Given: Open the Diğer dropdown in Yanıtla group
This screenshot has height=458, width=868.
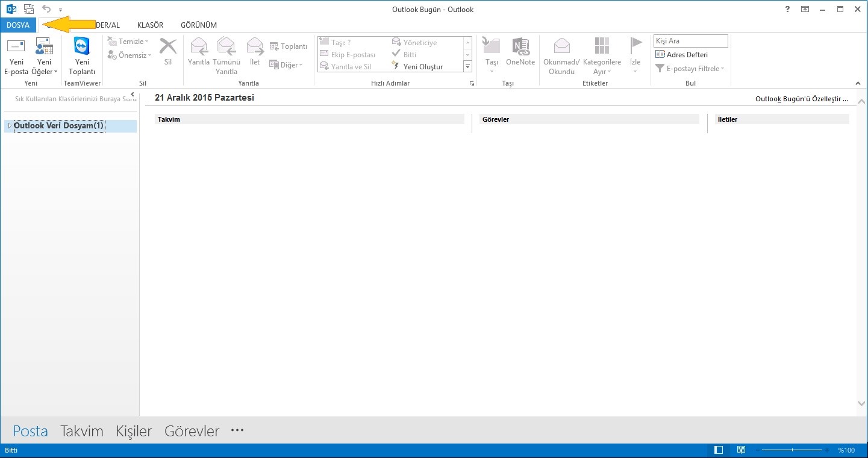Looking at the screenshot, I should 286,65.
